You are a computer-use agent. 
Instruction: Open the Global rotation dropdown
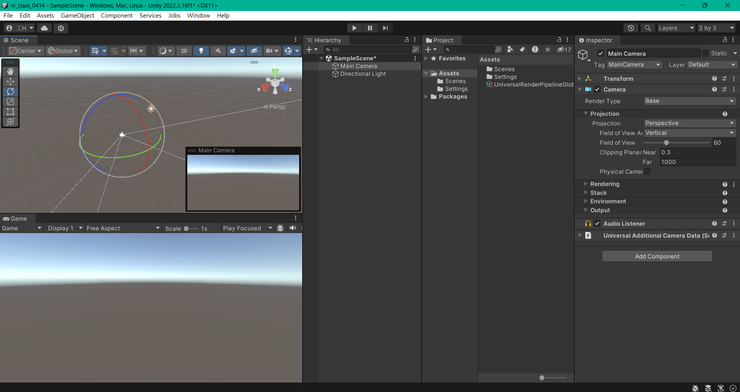pos(63,50)
